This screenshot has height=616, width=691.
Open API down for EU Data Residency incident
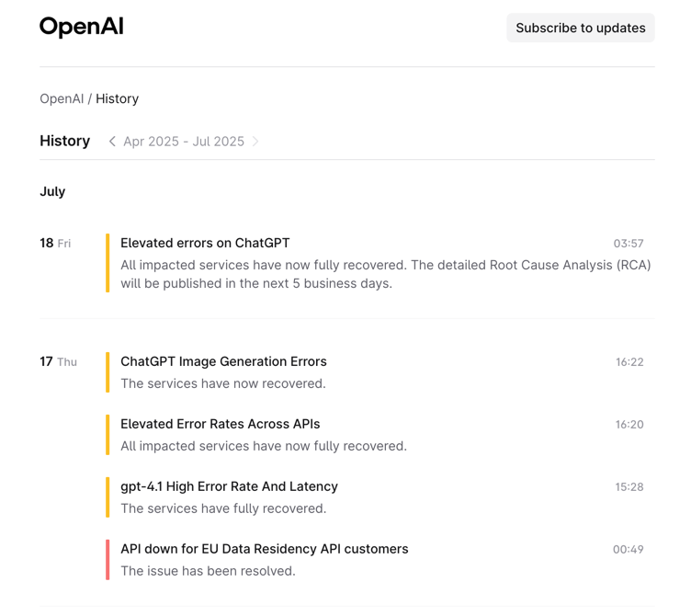click(265, 549)
